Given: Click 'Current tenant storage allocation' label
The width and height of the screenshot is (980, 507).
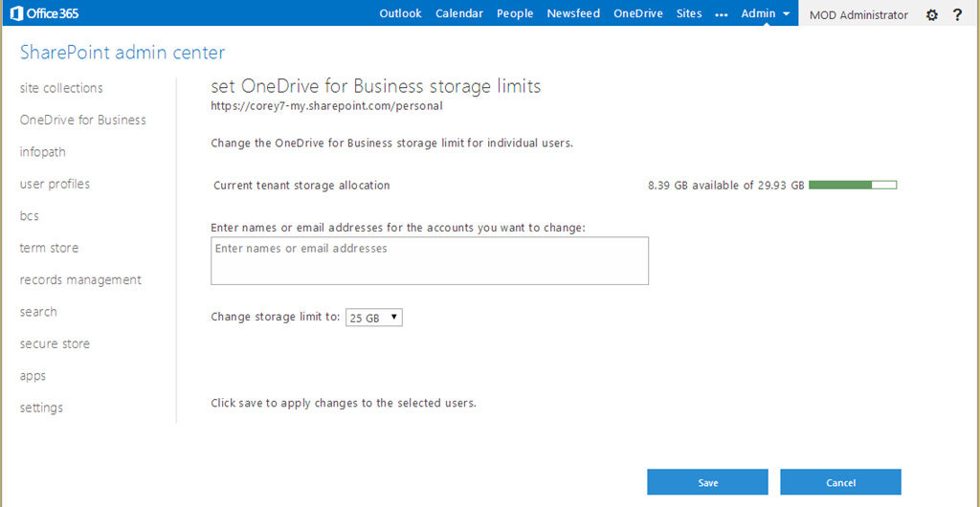Looking at the screenshot, I should 301,186.
